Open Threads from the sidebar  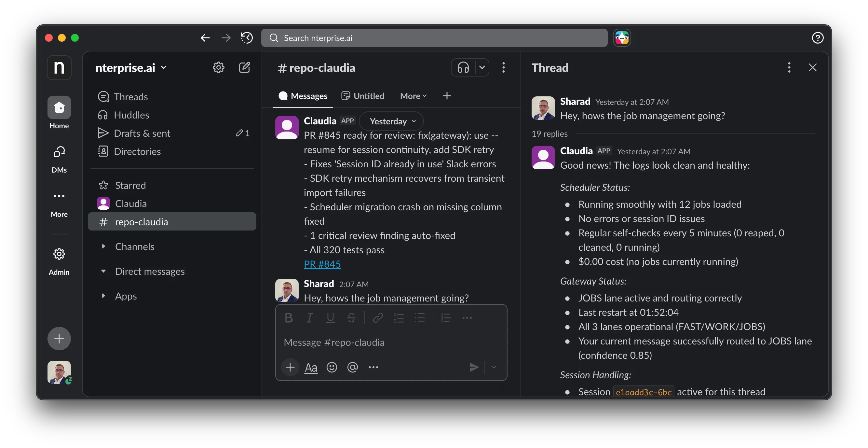[131, 96]
